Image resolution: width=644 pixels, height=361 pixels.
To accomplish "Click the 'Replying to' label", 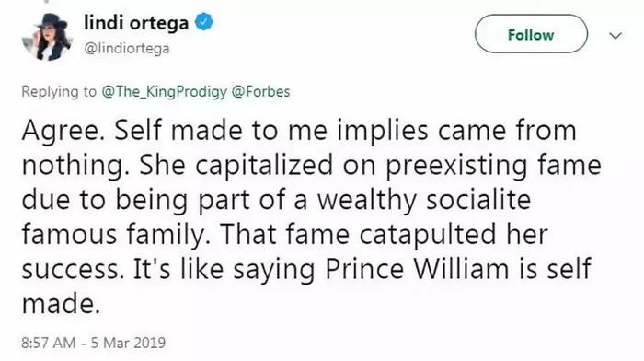I will point(59,91).
